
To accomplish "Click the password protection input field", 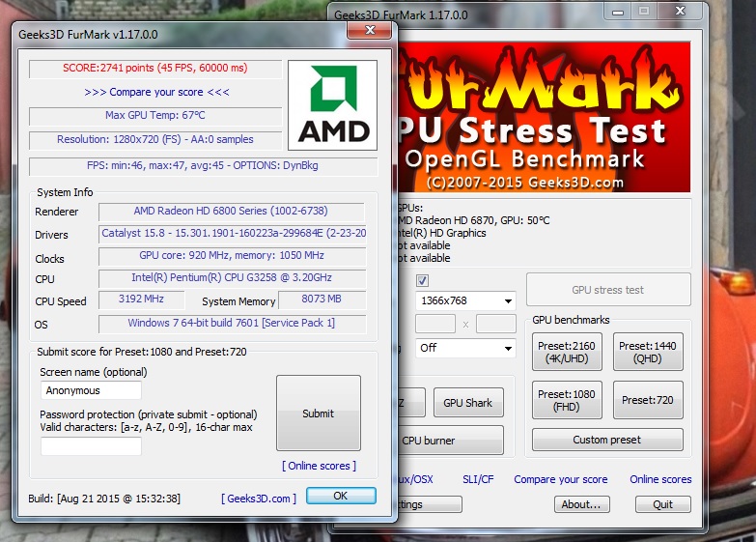I will click(91, 446).
